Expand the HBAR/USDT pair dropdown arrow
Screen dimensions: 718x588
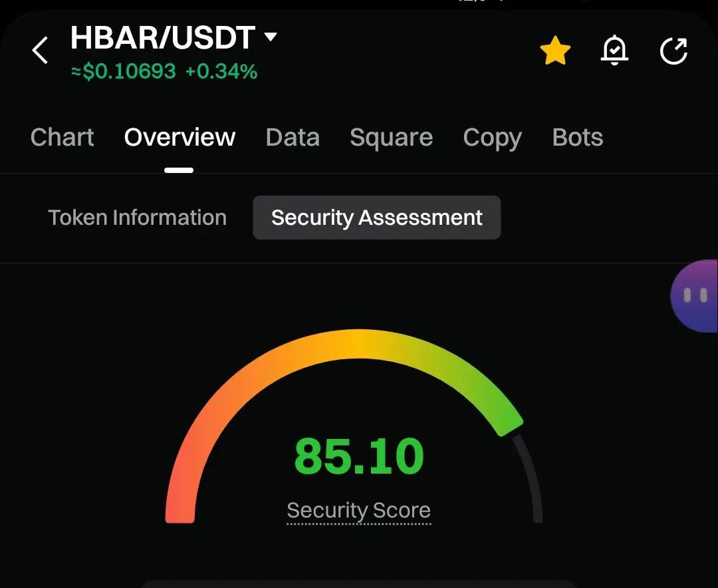(271, 37)
